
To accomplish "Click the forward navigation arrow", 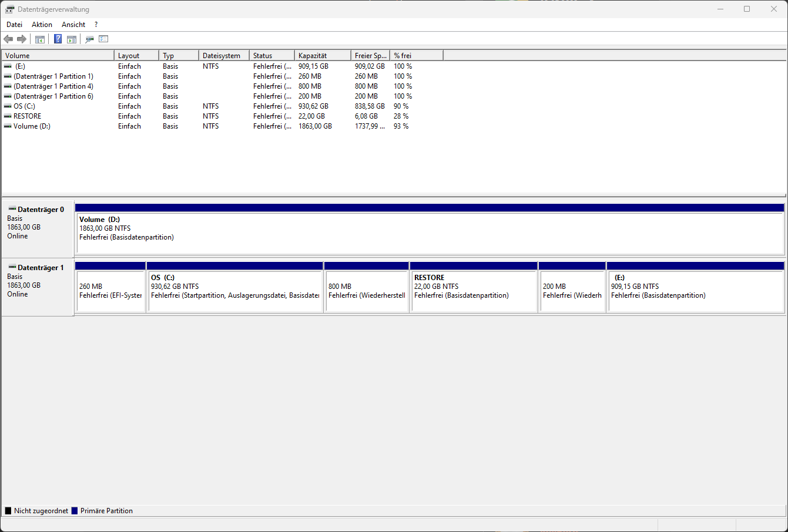I will (x=22, y=39).
